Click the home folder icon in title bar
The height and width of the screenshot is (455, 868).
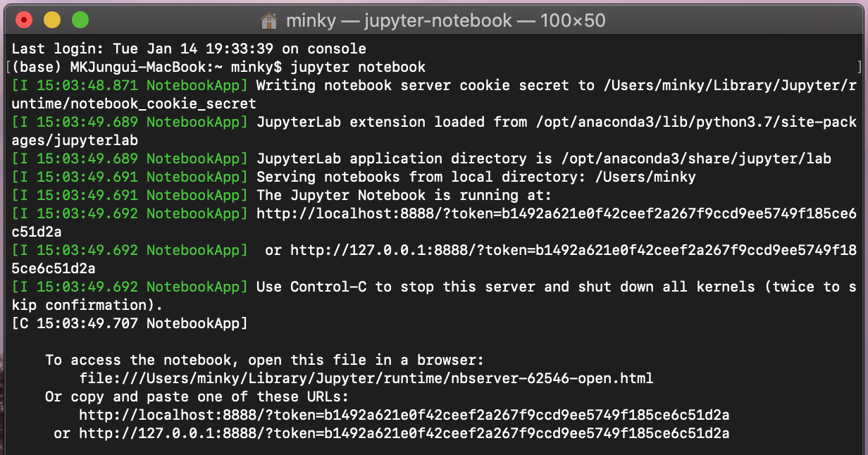click(x=268, y=20)
